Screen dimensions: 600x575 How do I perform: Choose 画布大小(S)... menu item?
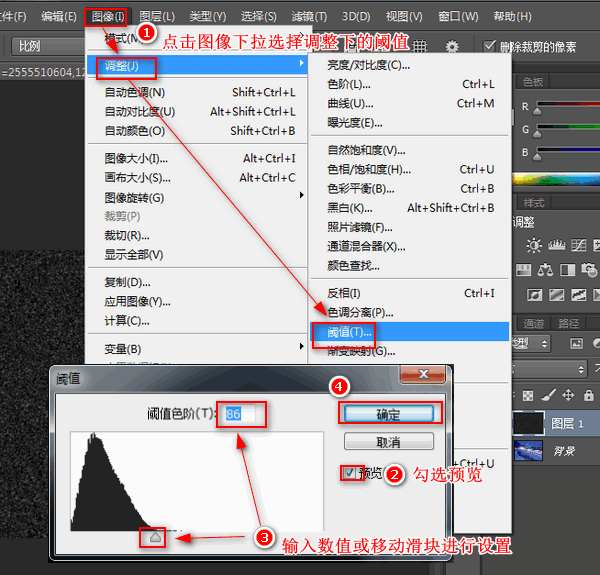click(x=197, y=178)
